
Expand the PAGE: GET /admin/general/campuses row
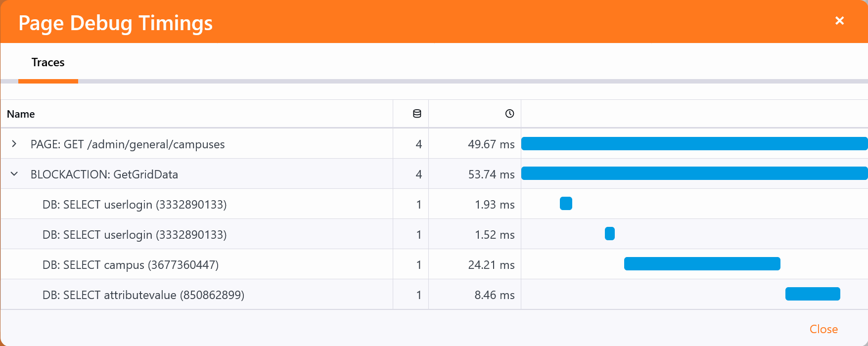click(14, 144)
